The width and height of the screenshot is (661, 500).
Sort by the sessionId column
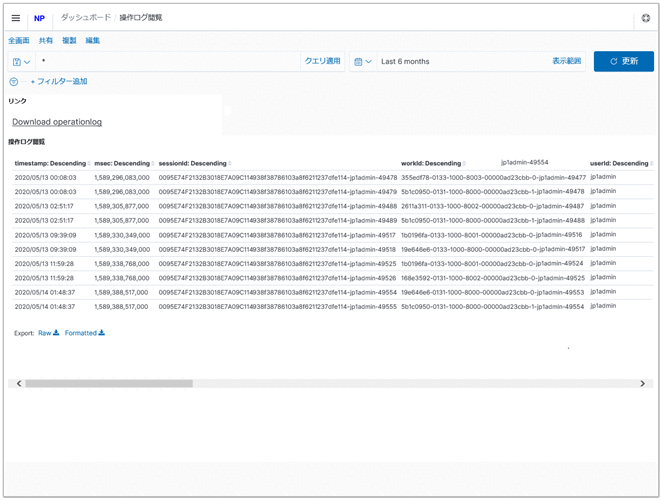coord(194,163)
